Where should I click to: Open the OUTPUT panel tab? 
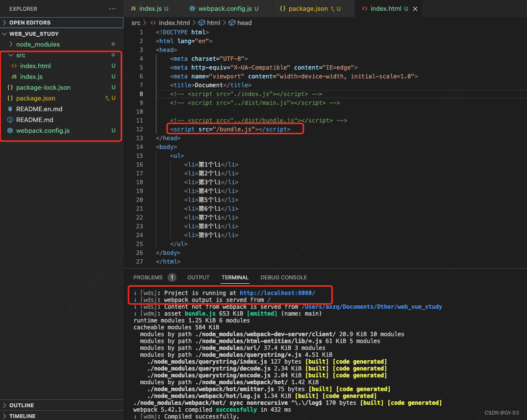click(198, 277)
